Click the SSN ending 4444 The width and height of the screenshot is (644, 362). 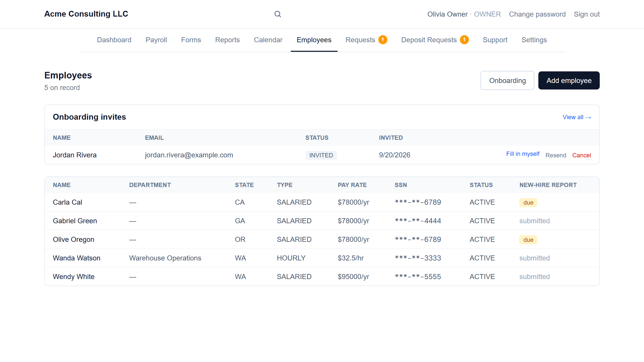(418, 221)
